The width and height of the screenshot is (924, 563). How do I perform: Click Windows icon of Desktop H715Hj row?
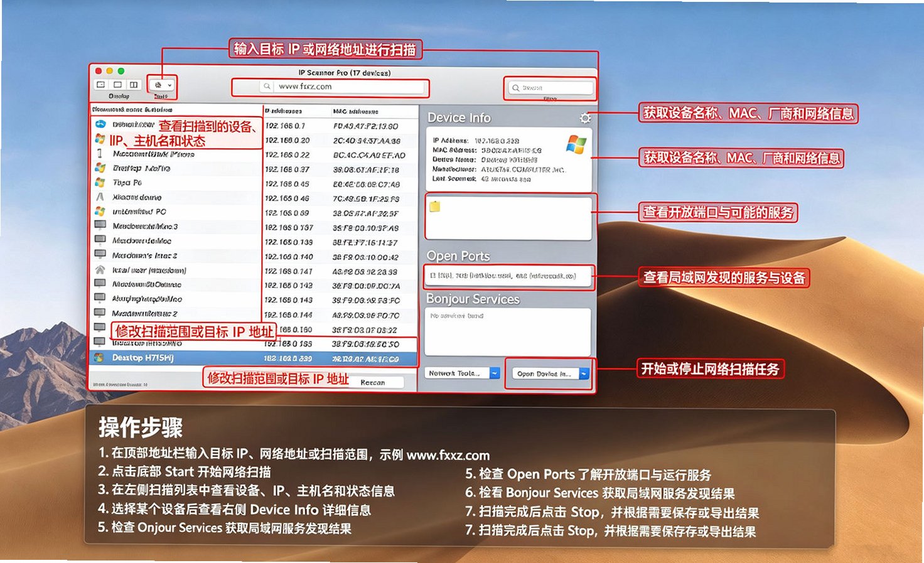click(x=99, y=358)
